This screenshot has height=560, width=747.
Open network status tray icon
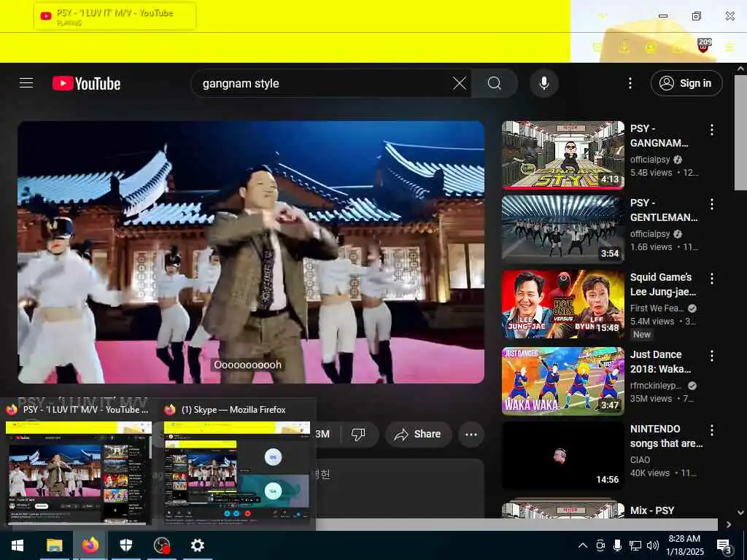[x=635, y=545]
